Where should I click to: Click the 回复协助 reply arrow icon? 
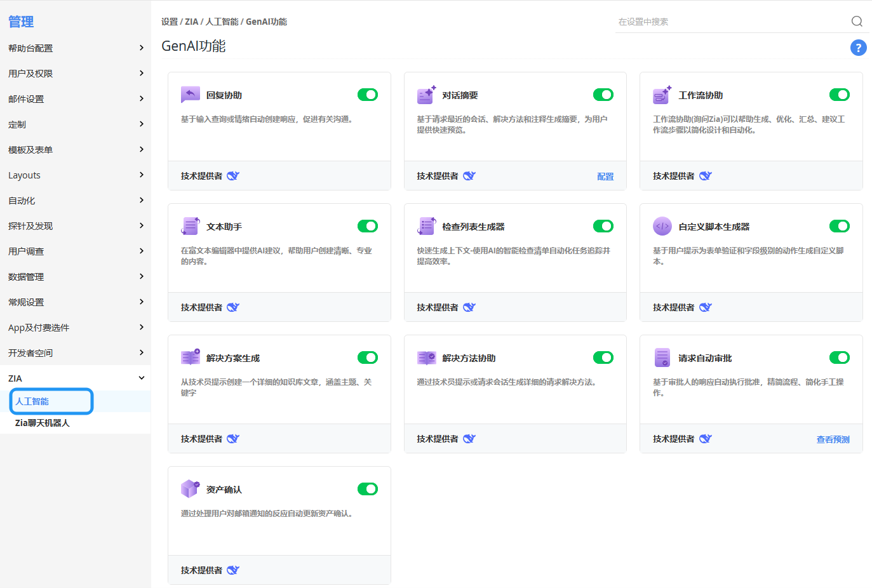[x=190, y=95]
